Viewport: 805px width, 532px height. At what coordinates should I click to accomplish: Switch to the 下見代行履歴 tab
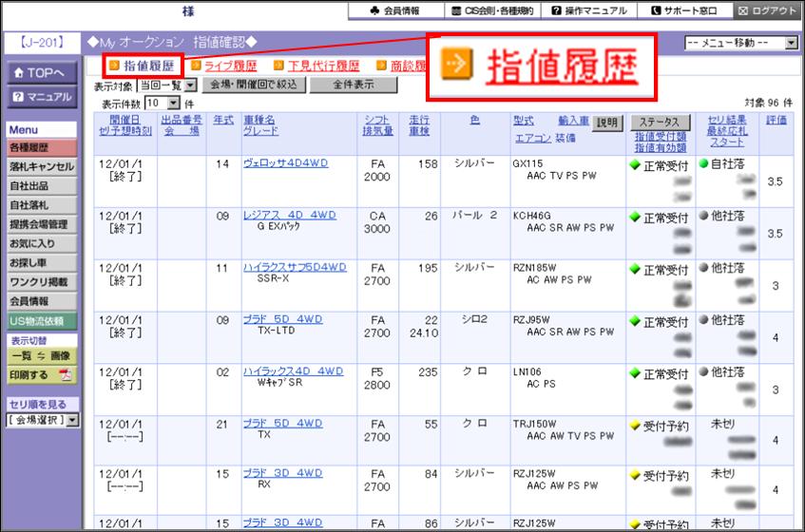pos(323,66)
